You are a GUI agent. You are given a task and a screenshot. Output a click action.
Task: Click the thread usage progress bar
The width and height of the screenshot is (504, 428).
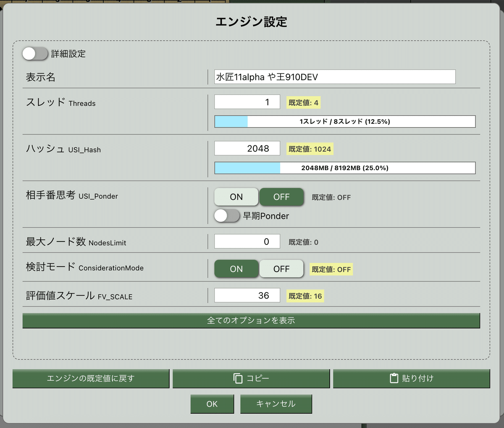point(345,121)
